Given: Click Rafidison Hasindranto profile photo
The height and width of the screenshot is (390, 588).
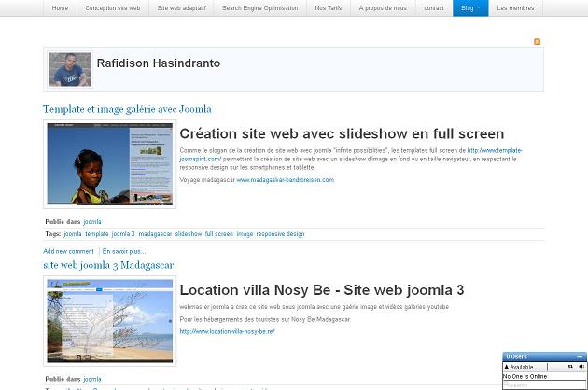Looking at the screenshot, I should (x=70, y=70).
